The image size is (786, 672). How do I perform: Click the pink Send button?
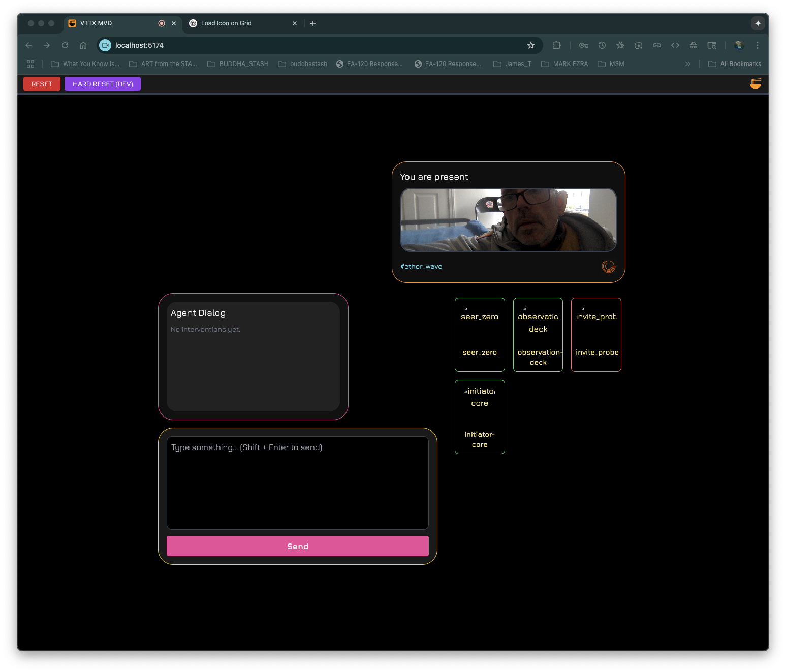point(298,546)
